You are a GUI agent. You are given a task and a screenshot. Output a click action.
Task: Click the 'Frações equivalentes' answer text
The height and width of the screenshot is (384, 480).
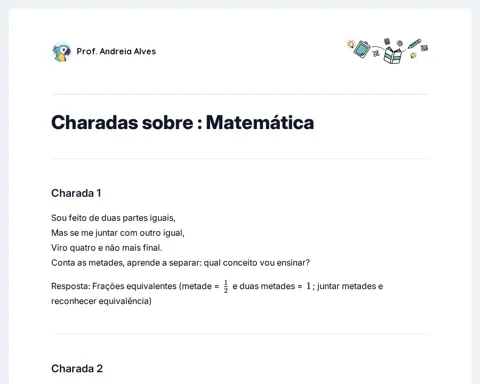[x=134, y=286]
